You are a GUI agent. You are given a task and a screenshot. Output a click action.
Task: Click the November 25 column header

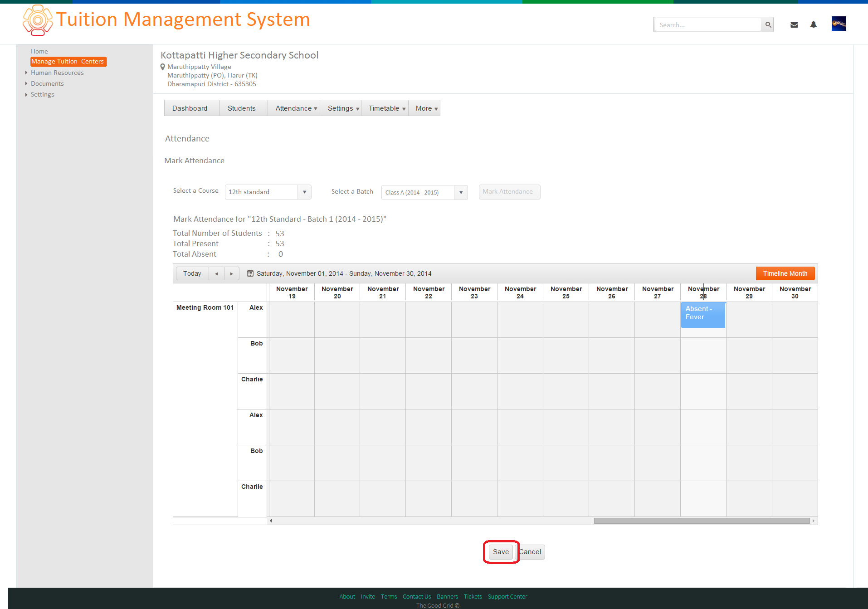pyautogui.click(x=566, y=292)
